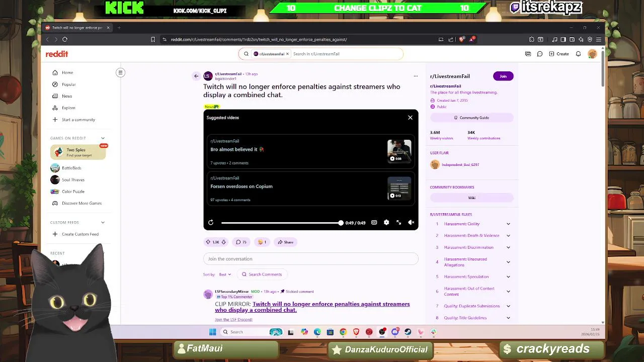Collapse Games on Reddit section
Viewport: 644px width, 362px height.
pos(103,138)
